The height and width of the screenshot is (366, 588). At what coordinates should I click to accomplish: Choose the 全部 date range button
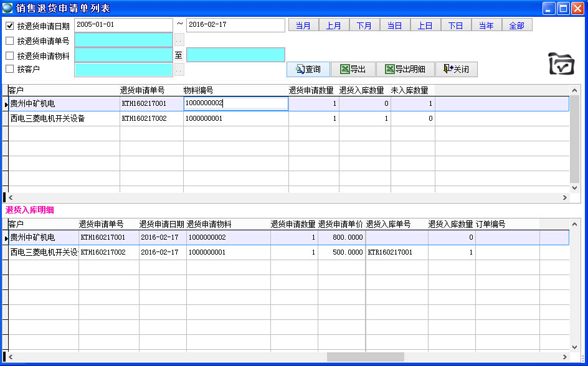[517, 26]
